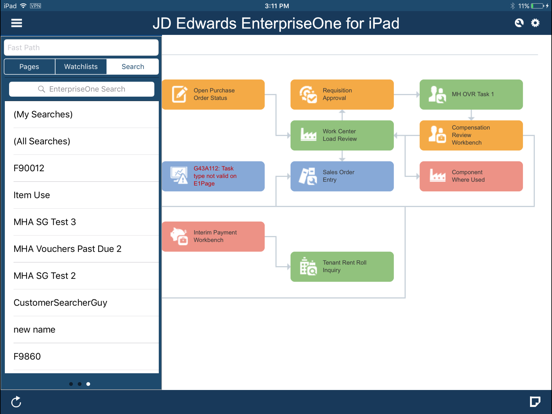
Task: Select MHA SG Test 3
Action: (82, 222)
